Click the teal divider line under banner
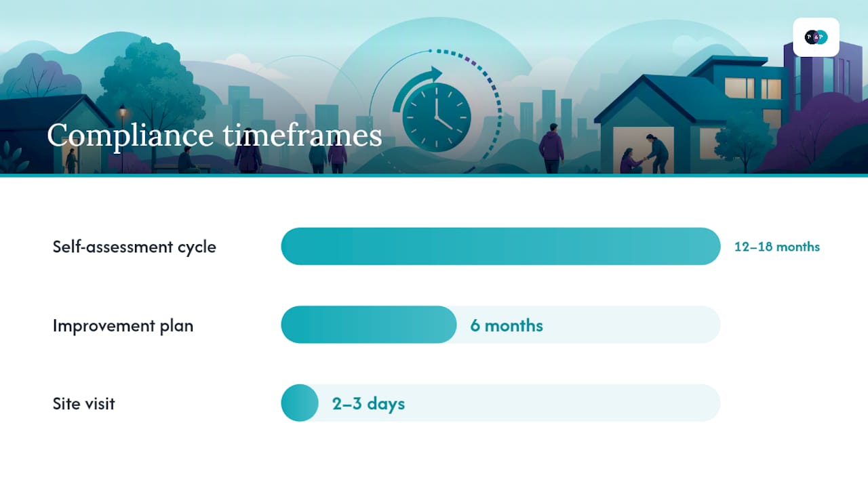Viewport: 868px width, 488px height. pyautogui.click(x=434, y=176)
